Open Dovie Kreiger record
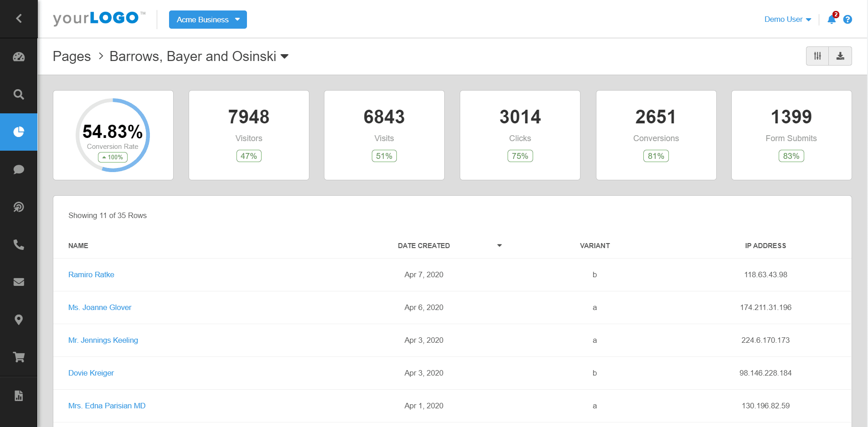The image size is (868, 427). tap(91, 373)
